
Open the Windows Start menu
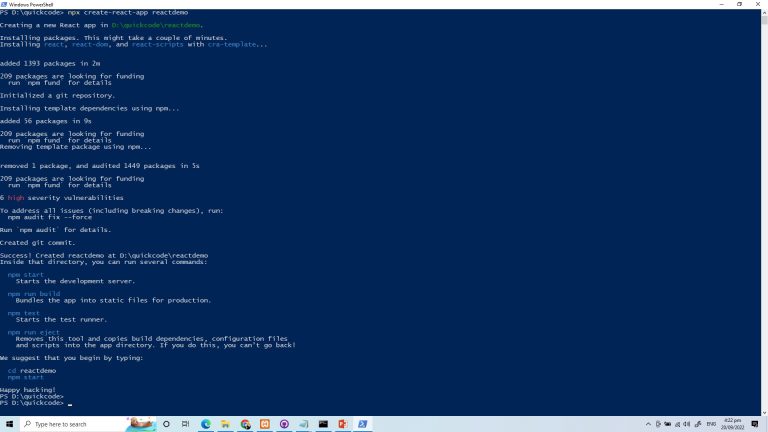click(9, 424)
